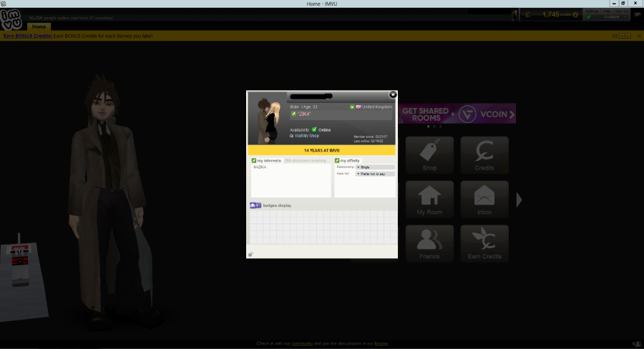Click the IMVU logo
Viewport: 644px width, 349px height.
click(x=11, y=19)
